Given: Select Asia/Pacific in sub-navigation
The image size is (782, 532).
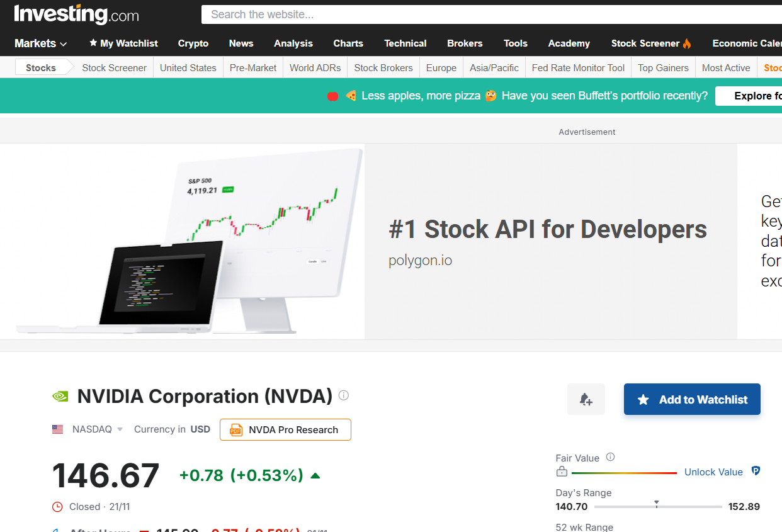Looking at the screenshot, I should click(x=494, y=68).
